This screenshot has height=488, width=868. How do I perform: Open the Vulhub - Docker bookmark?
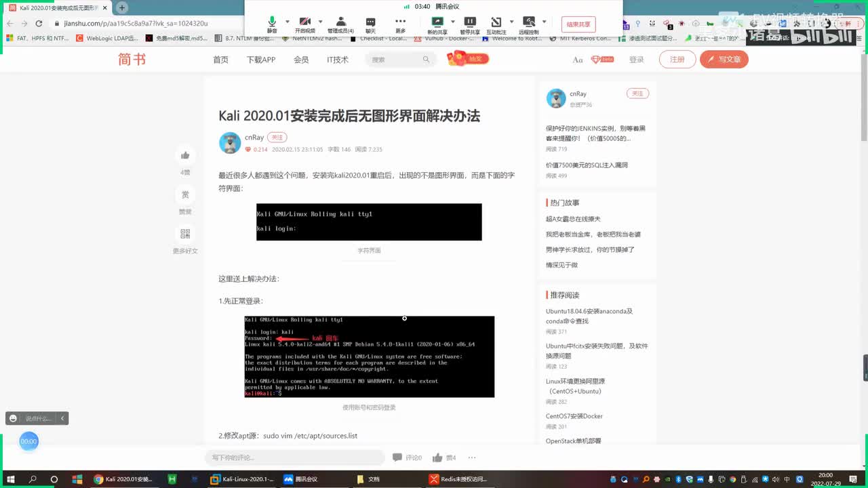[x=444, y=39]
